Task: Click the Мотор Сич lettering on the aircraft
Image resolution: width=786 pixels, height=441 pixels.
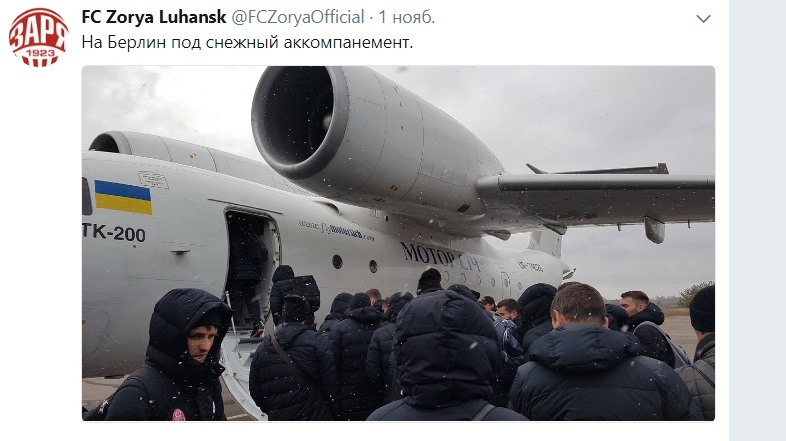Action: click(440, 257)
